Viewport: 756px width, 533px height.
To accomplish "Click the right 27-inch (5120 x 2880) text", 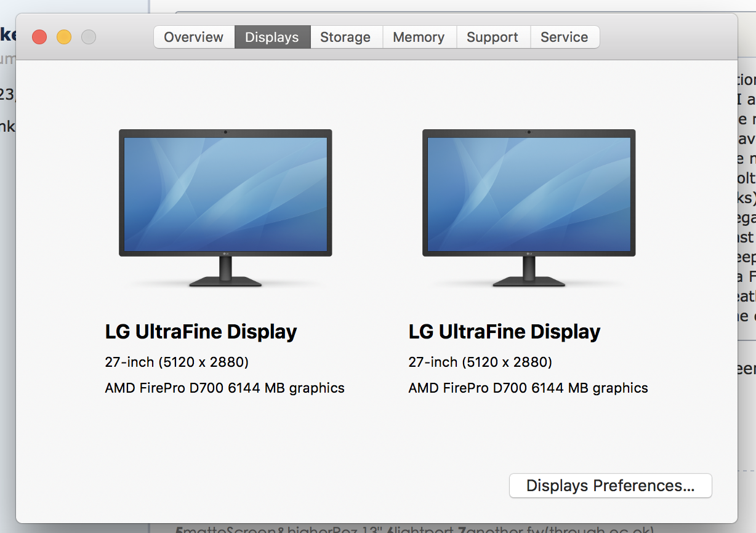I will (x=480, y=362).
